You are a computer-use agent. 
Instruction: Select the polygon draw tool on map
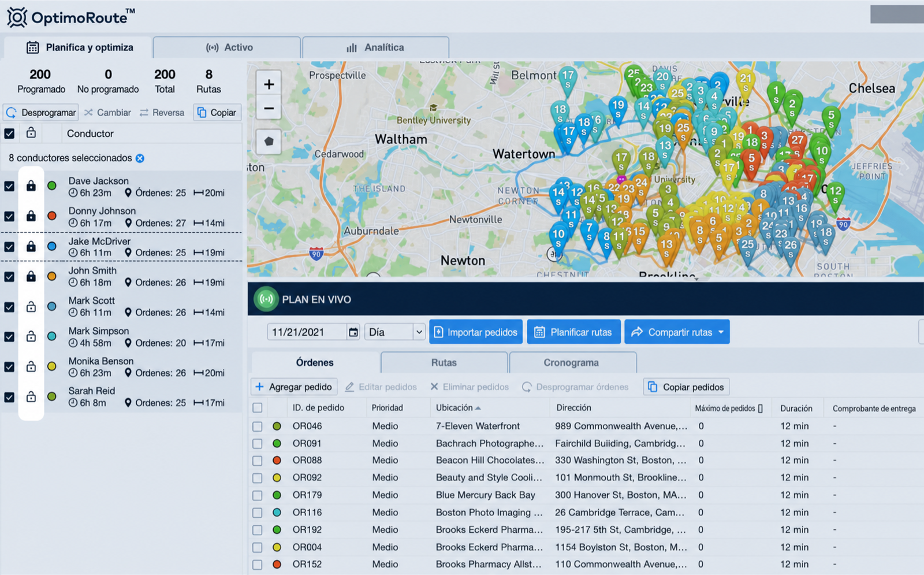[x=269, y=142]
